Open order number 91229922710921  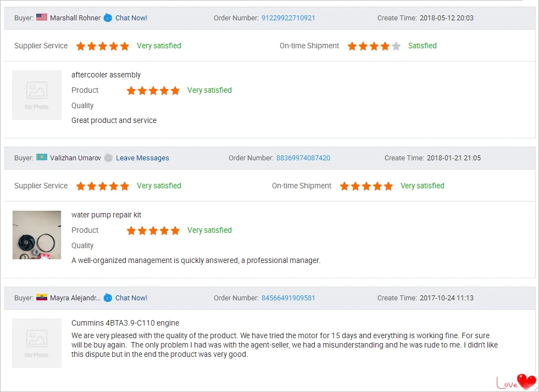click(288, 18)
